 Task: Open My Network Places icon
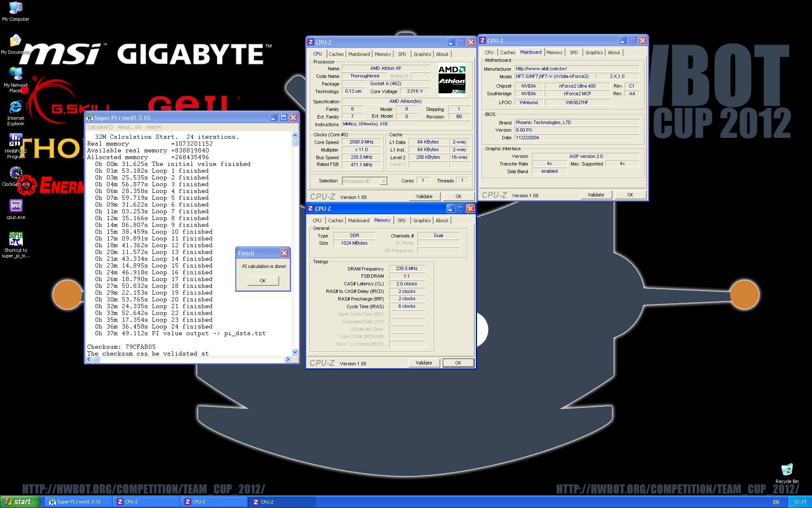(x=16, y=80)
